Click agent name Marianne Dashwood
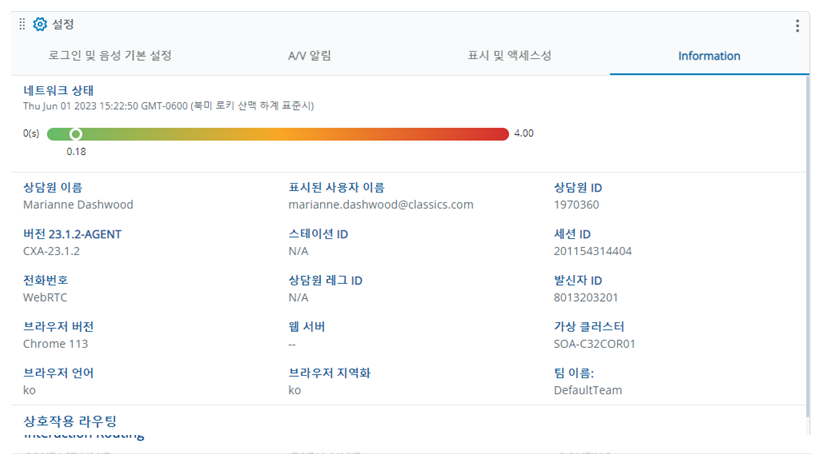The image size is (823, 454). [78, 205]
